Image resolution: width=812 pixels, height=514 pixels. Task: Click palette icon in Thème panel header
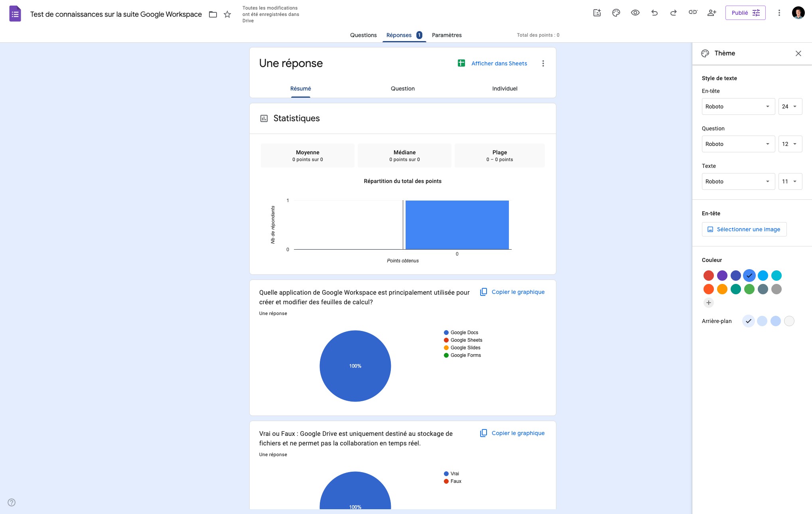[705, 53]
